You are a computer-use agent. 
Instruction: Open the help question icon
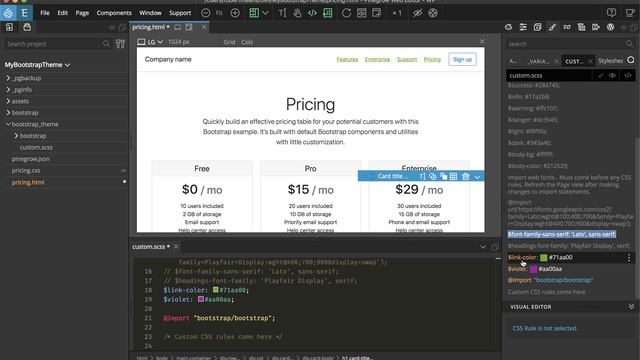(x=611, y=13)
